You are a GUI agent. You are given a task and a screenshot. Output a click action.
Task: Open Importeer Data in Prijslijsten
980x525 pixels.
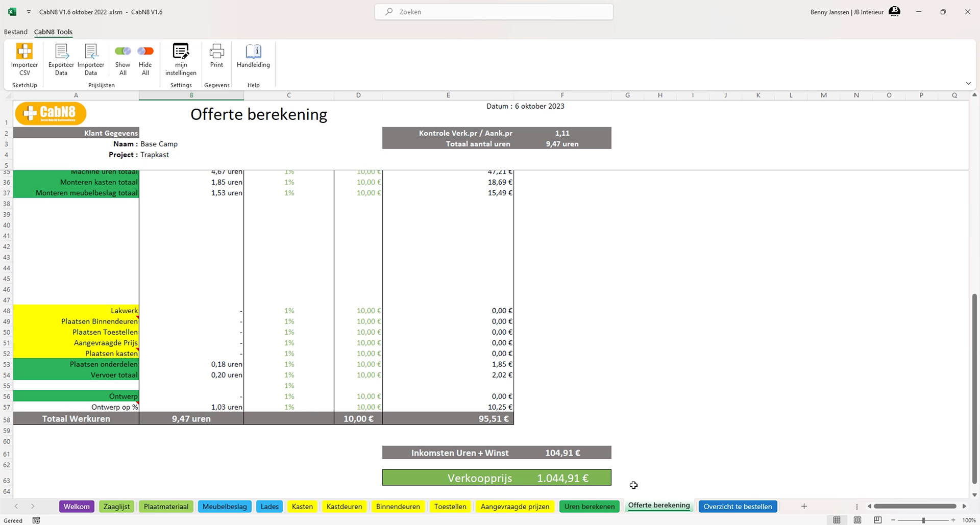pos(90,59)
